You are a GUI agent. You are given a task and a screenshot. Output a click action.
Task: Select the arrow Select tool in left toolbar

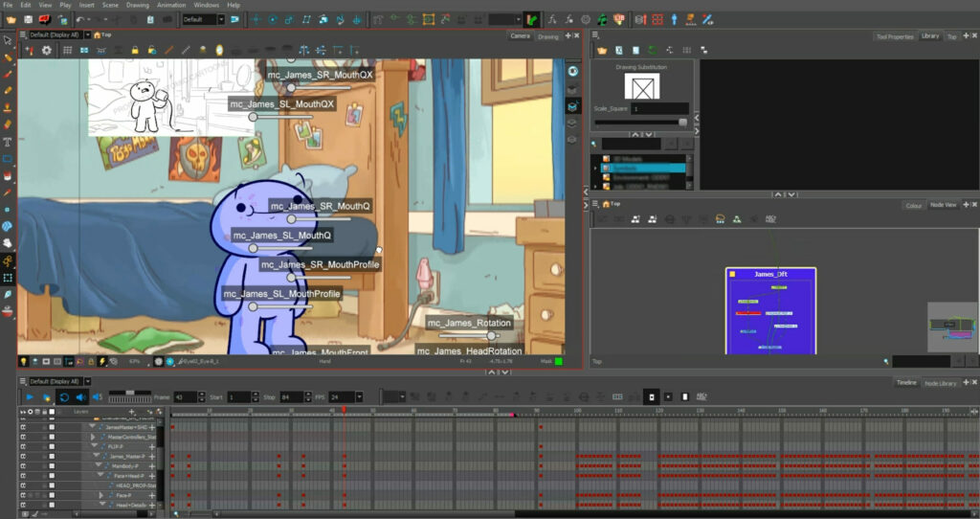pos(8,40)
